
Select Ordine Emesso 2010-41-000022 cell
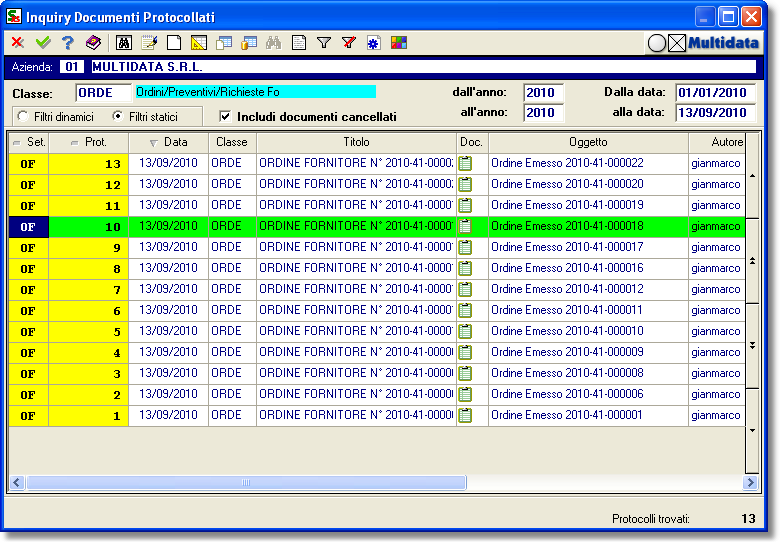[x=588, y=164]
